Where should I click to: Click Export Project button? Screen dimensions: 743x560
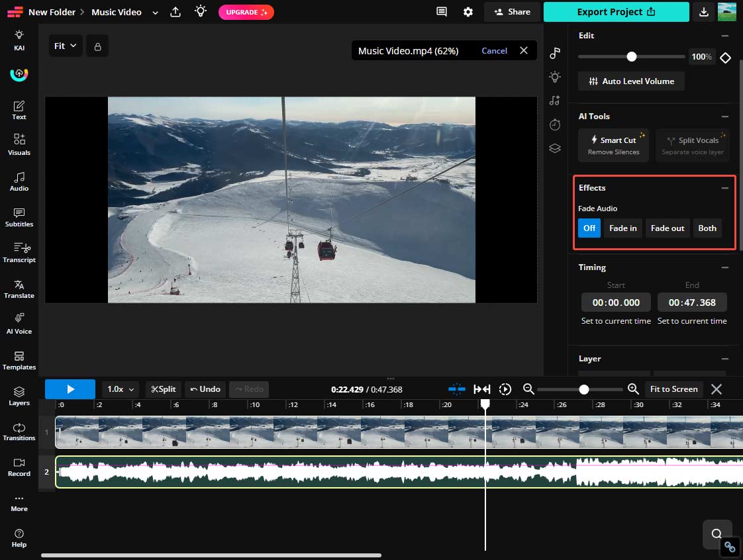point(616,12)
